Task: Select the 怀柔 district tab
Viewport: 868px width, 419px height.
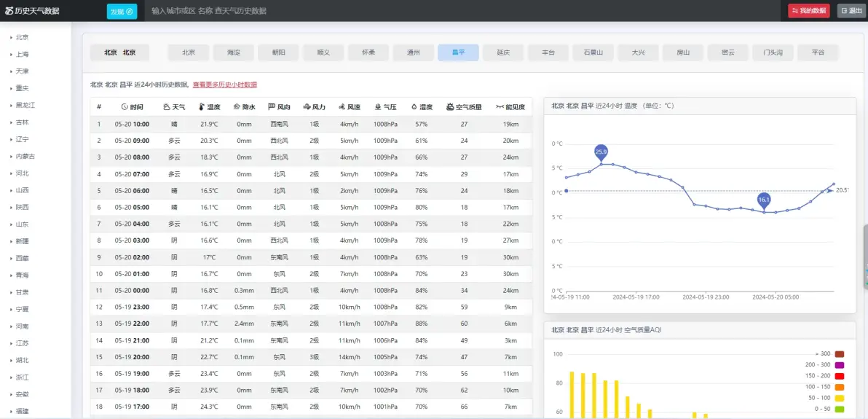Action: point(368,52)
